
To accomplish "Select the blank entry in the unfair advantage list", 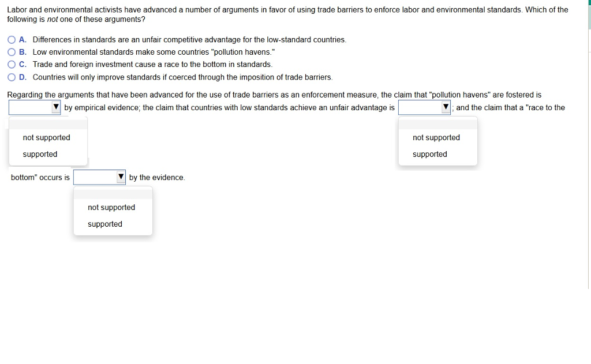I will 437,123.
